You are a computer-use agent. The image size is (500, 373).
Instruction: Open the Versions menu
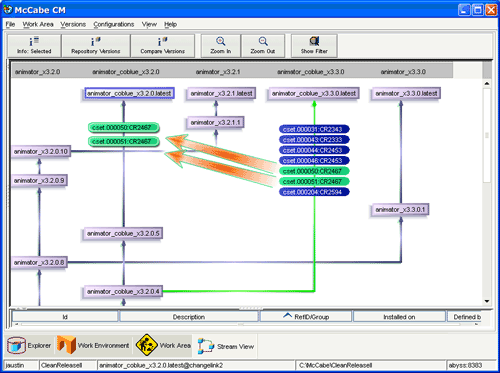[73, 24]
